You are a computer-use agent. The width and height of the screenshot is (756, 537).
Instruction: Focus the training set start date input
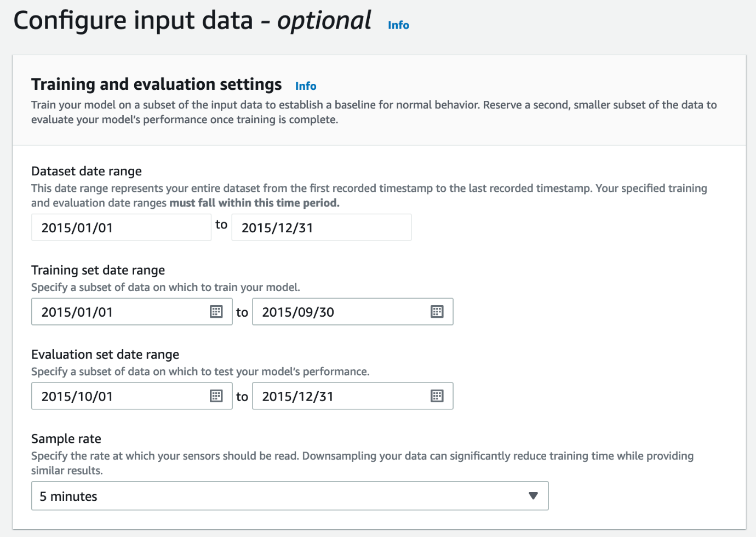pyautogui.click(x=121, y=312)
